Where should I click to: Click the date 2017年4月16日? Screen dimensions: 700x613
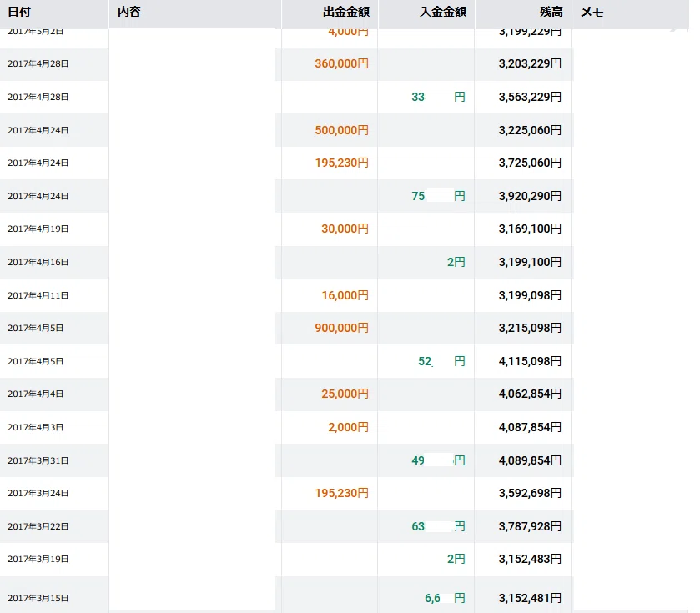click(x=38, y=263)
